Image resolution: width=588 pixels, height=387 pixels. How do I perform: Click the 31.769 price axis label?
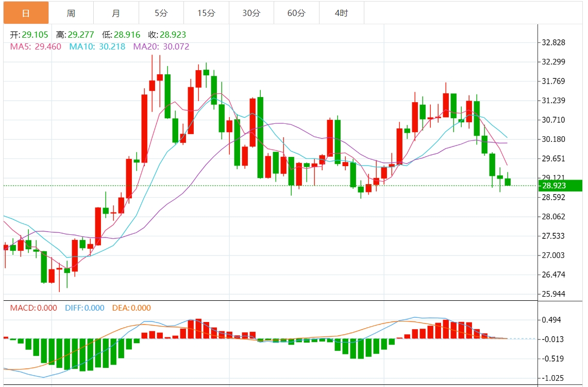[553, 81]
